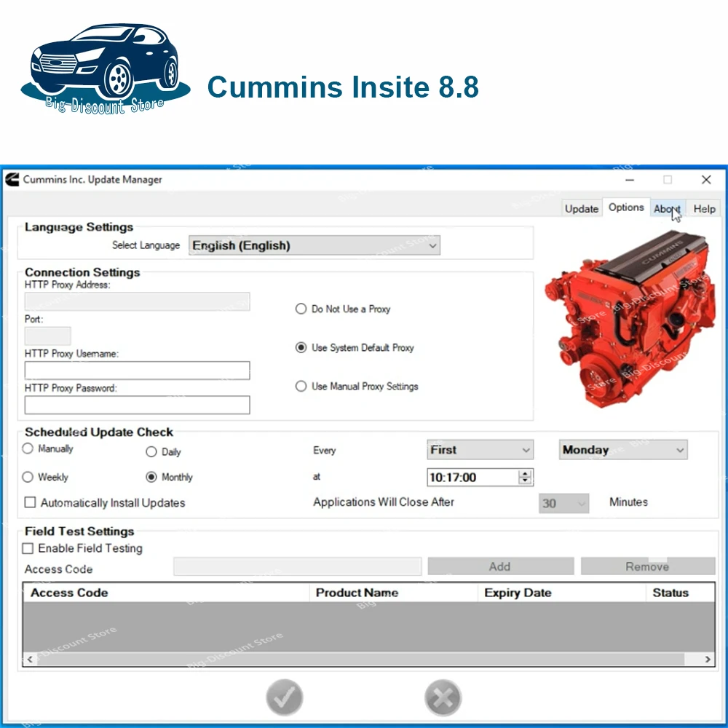Open the Select Language dropdown
Viewport: 728px width, 728px height.
click(x=314, y=245)
